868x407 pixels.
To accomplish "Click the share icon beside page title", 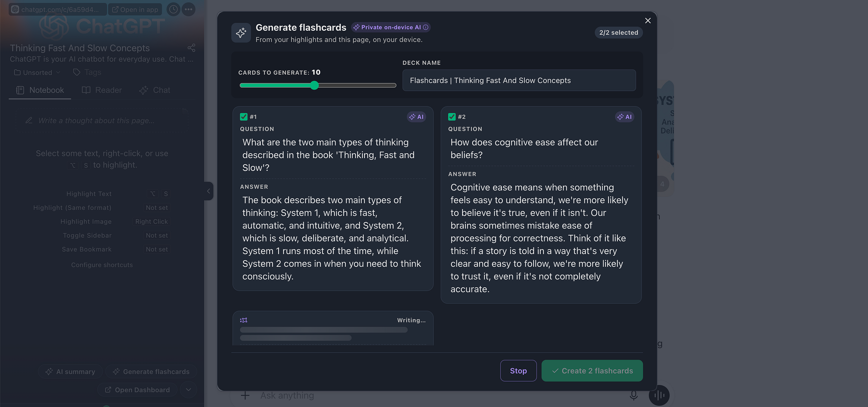I will 191,48.
